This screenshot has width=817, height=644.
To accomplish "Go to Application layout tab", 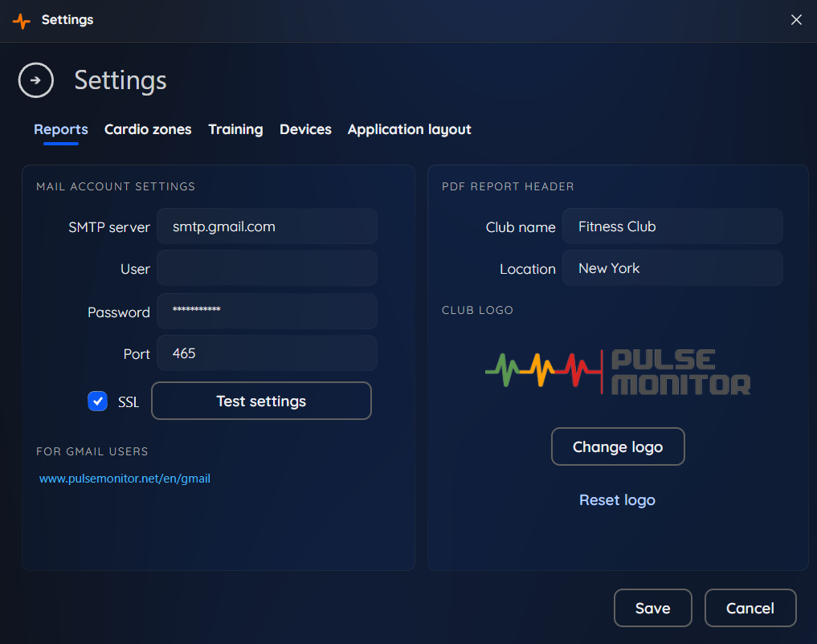I will (410, 129).
